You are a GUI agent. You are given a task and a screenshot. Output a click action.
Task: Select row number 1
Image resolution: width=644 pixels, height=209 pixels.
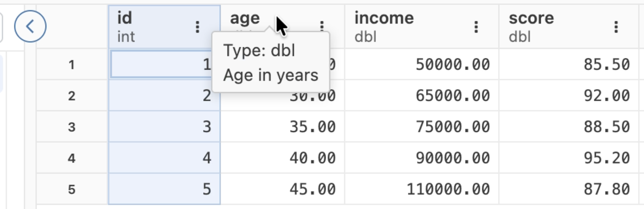tap(72, 65)
